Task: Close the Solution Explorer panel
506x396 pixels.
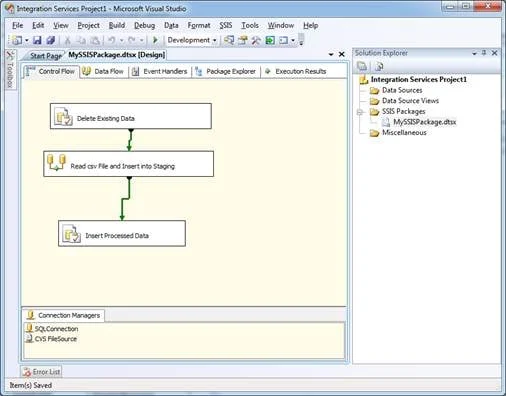Action: point(495,53)
